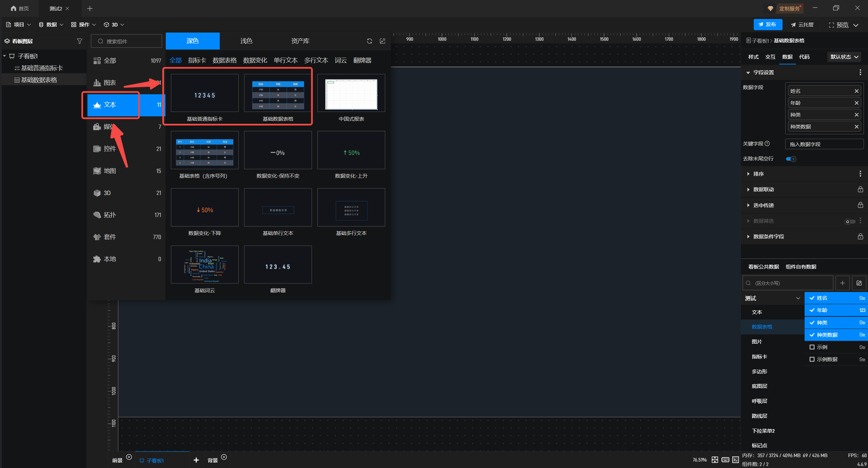
Task: Click the 云托管 button
Action: [x=802, y=25]
